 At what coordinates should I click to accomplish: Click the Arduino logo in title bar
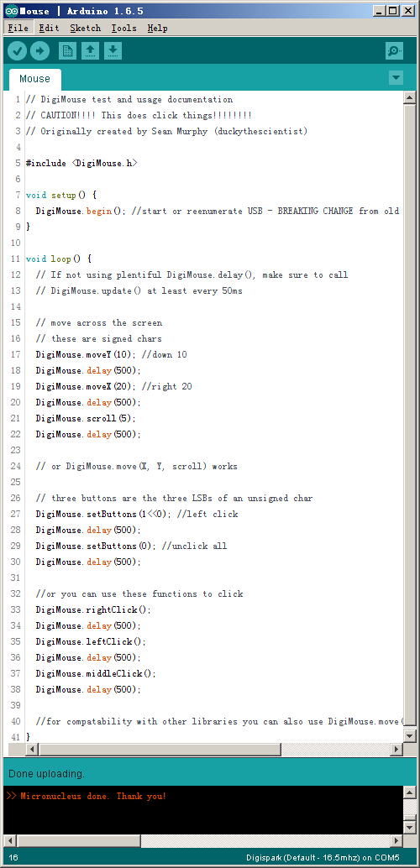11,11
